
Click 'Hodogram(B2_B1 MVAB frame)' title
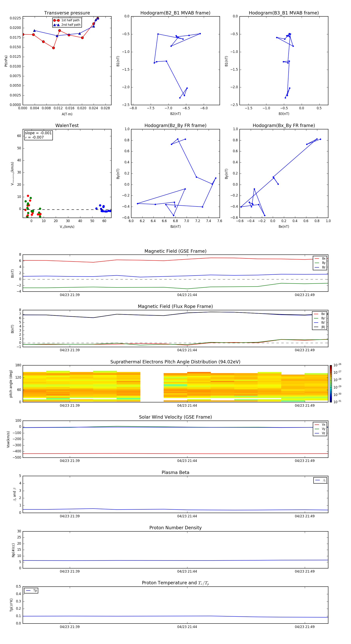pos(175,13)
